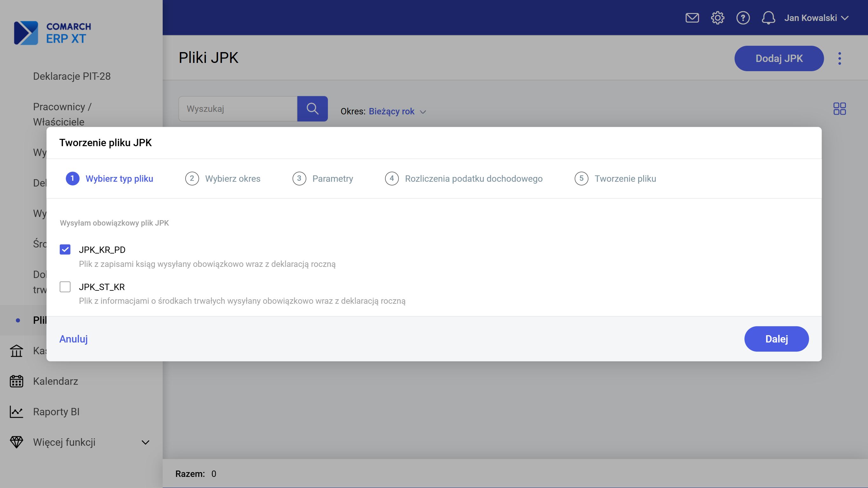Image resolution: width=868 pixels, height=488 pixels.
Task: Open notifications bell icon
Action: [768, 18]
